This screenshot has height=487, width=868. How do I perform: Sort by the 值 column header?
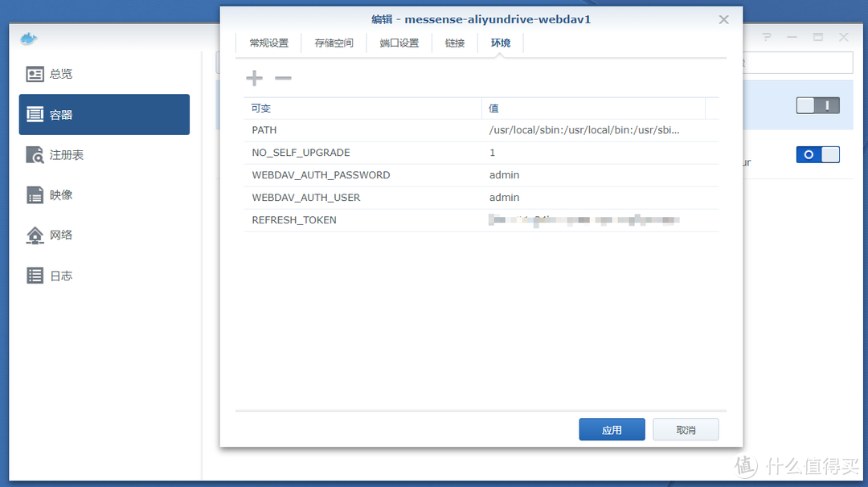coord(593,108)
